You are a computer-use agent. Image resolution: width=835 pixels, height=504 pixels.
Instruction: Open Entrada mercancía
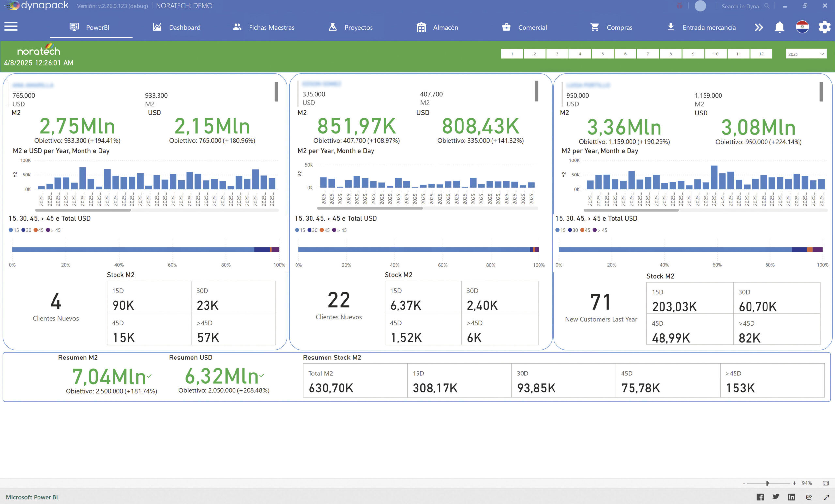[701, 27]
